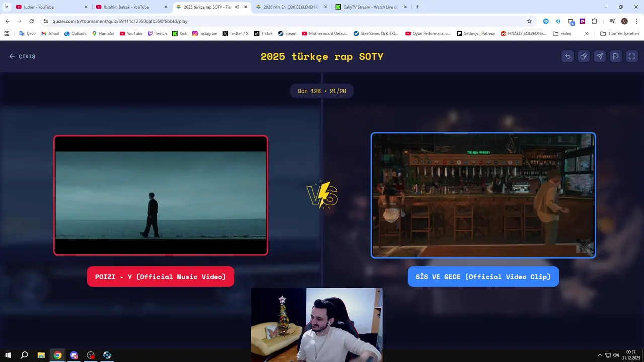Toggle fullscreen mode for the quiz
Viewport: 644px width, 362px height.
tap(632, 56)
